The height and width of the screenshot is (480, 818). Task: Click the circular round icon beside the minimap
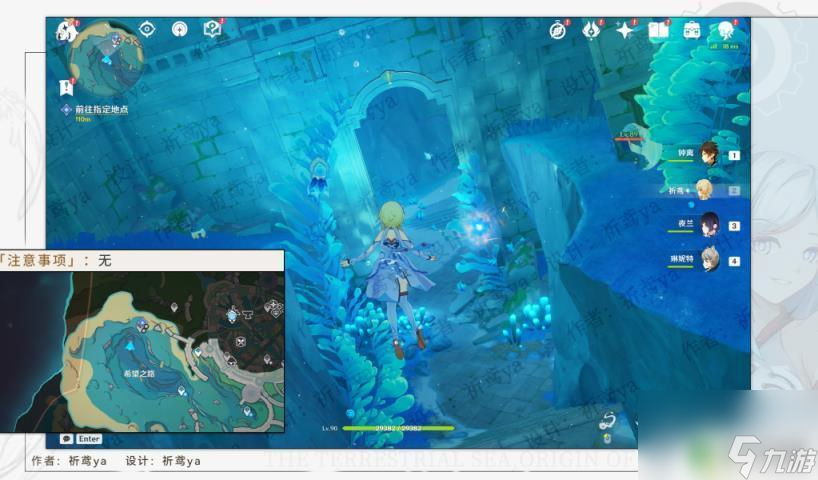coord(179,29)
